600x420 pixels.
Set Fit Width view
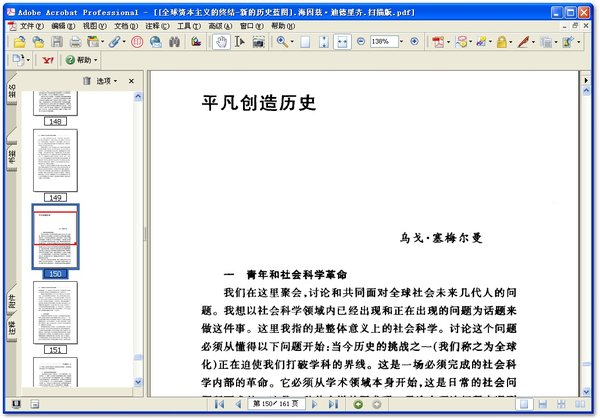pos(342,42)
